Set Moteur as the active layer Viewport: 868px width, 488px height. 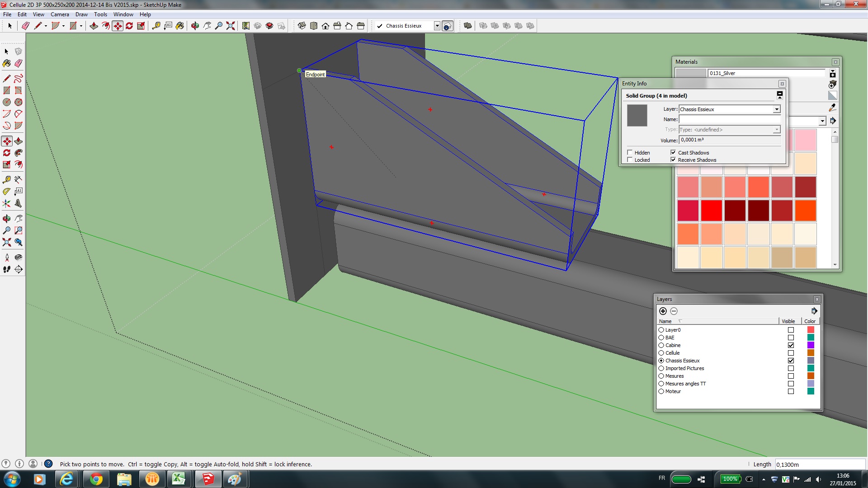tap(661, 391)
